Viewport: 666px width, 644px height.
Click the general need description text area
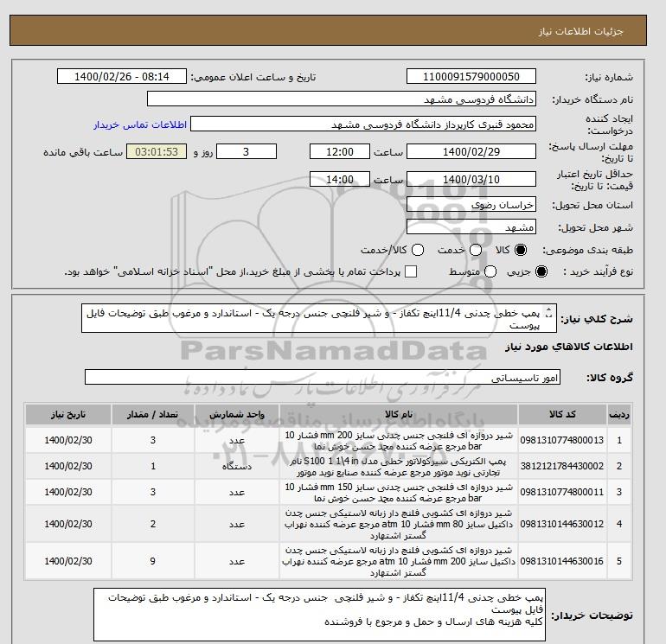click(x=319, y=318)
